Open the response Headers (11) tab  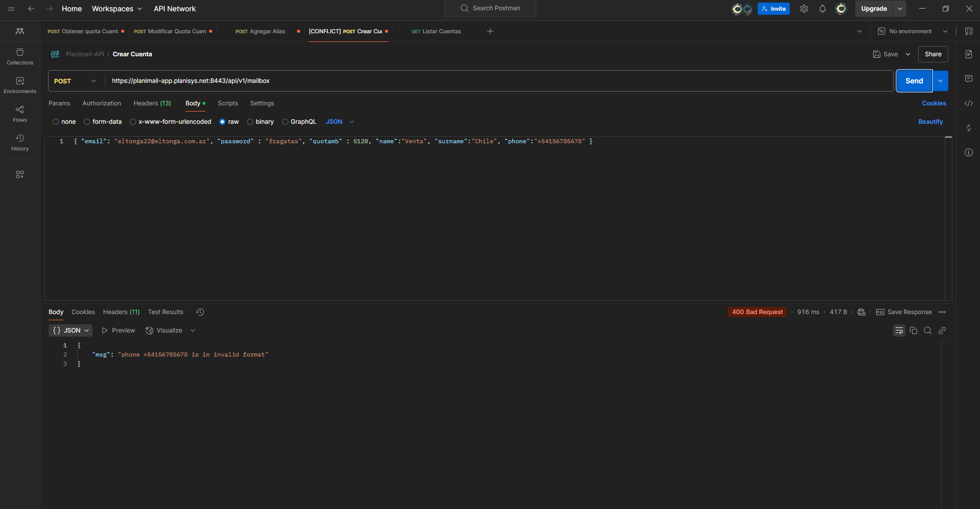(121, 312)
